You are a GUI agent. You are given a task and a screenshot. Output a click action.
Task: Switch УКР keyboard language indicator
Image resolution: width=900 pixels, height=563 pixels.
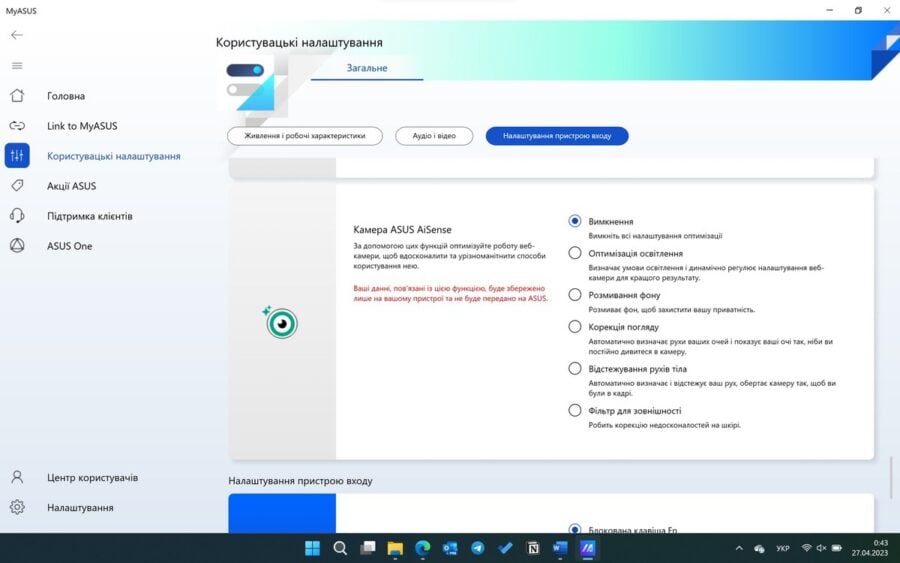click(782, 549)
